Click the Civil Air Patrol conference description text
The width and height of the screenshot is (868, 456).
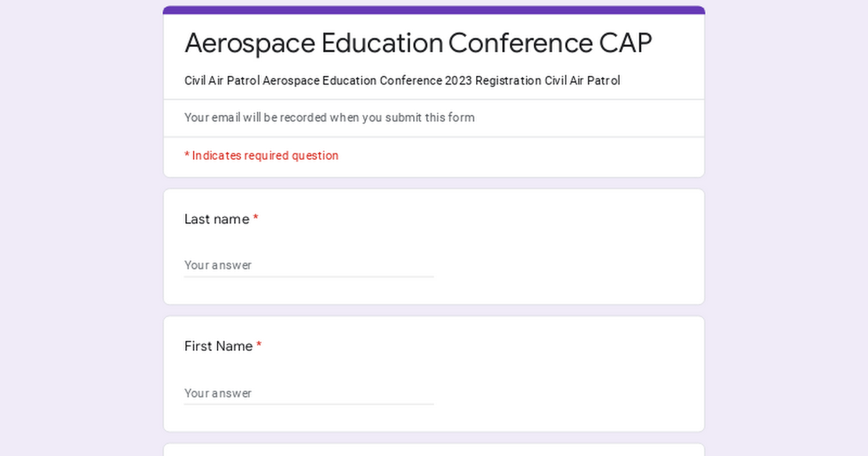point(402,80)
